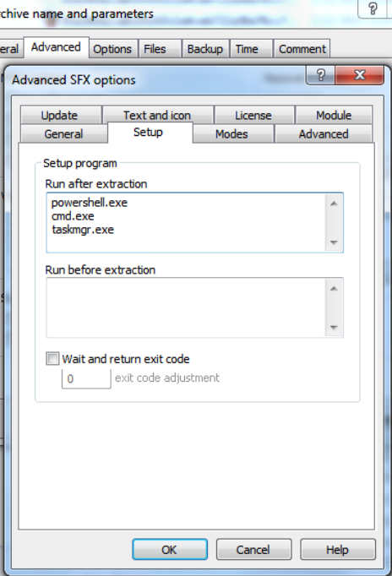
Task: Confirm with the OK button
Action: pyautogui.click(x=170, y=550)
